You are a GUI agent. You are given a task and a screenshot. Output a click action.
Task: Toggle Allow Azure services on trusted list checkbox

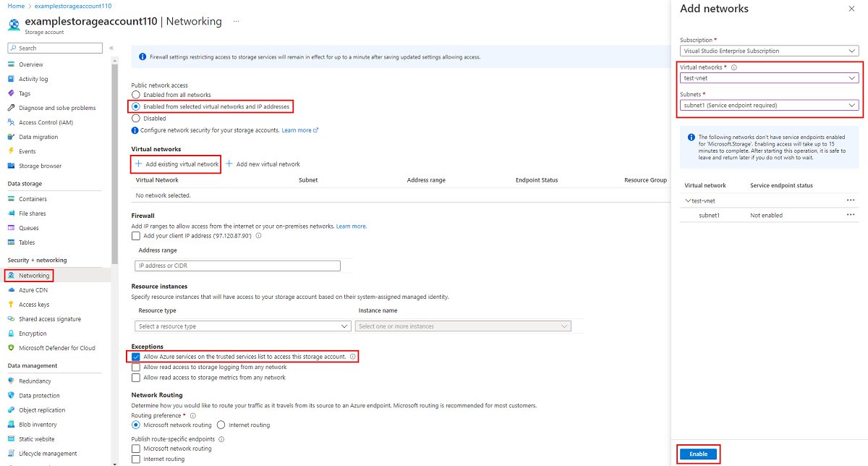click(135, 357)
